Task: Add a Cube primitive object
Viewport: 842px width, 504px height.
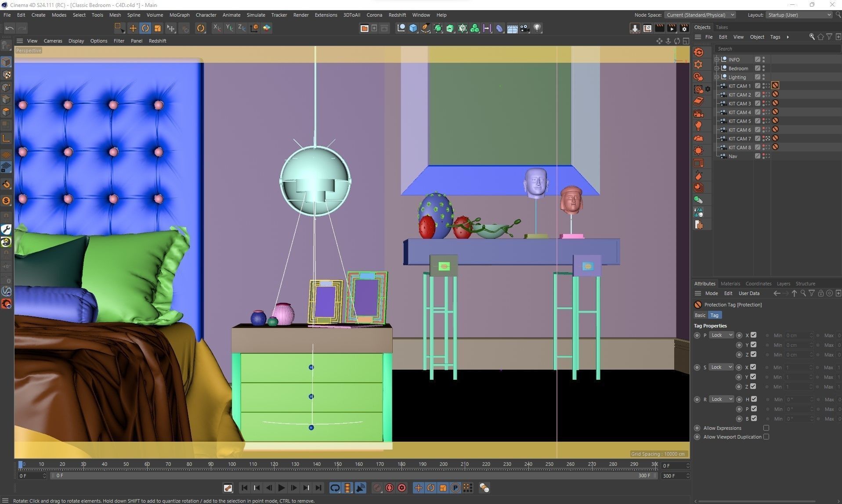Action: coord(413,28)
